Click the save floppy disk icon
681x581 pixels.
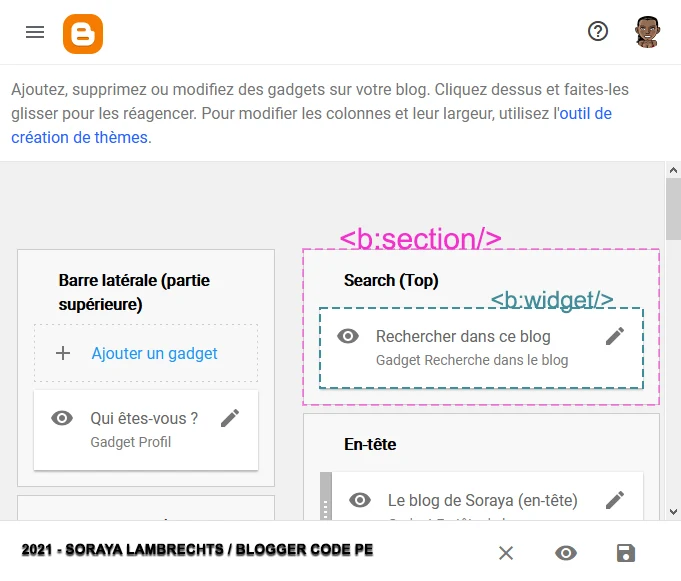coord(626,553)
